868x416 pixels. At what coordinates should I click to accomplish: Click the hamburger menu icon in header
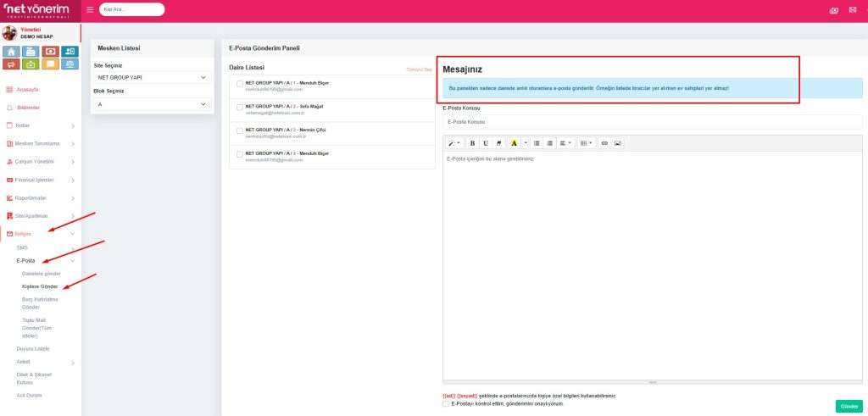[91, 9]
